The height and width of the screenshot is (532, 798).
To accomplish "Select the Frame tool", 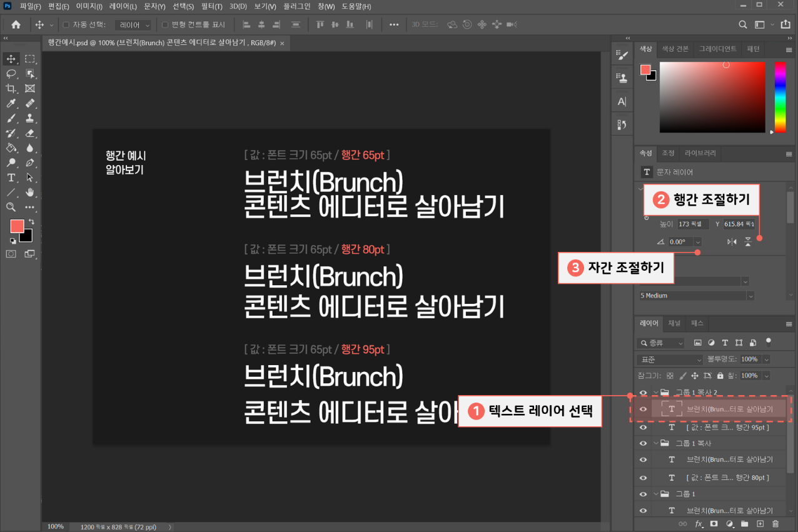I will pyautogui.click(x=30, y=89).
